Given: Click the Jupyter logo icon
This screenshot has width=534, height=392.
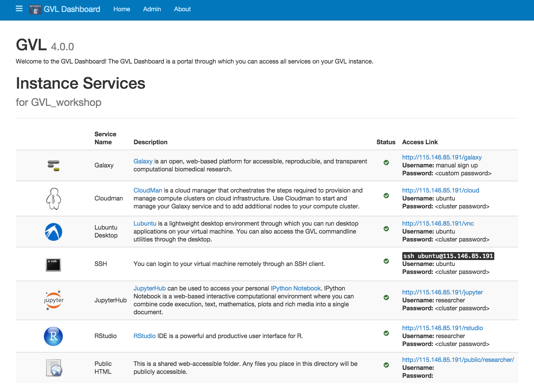Looking at the screenshot, I should [x=54, y=300].
